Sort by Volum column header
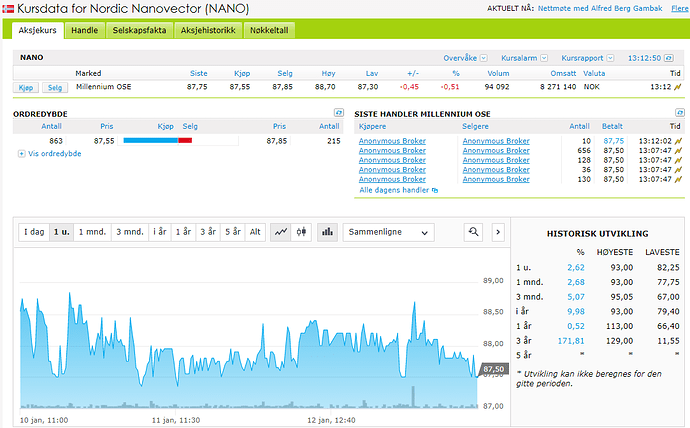690x428 pixels. tap(498, 73)
